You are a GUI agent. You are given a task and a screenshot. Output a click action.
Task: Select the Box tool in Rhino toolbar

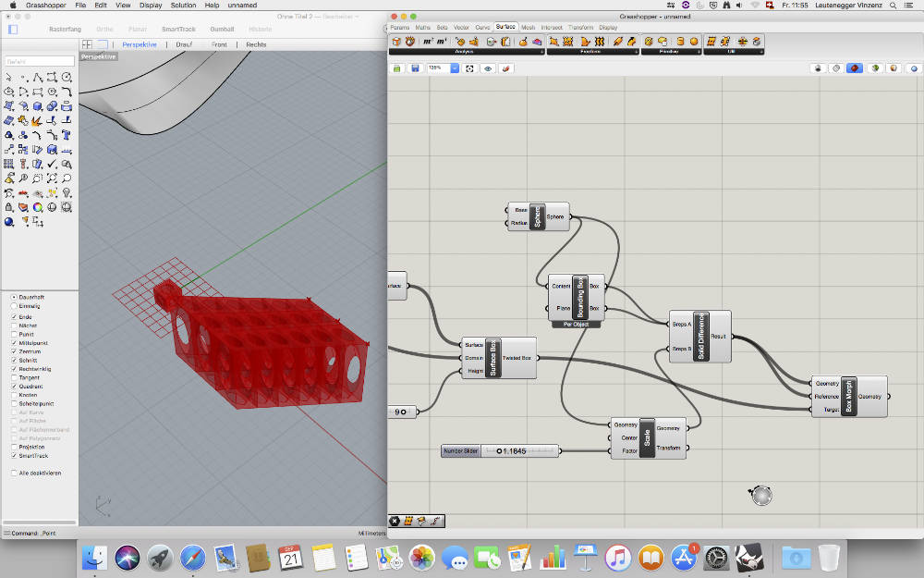pyautogui.click(x=38, y=106)
